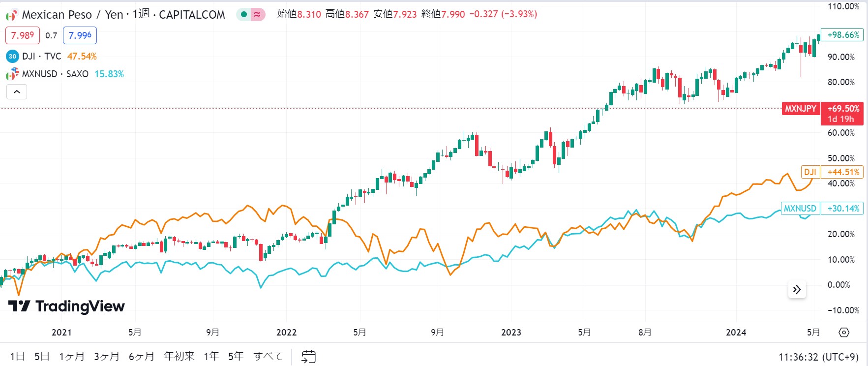Click the 2022 time axis label

(x=287, y=333)
